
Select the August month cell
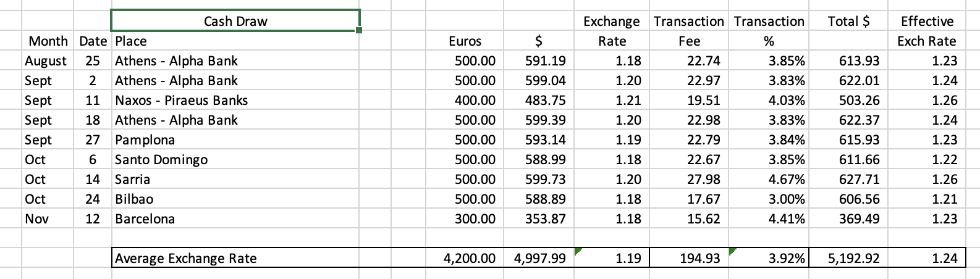(x=46, y=60)
